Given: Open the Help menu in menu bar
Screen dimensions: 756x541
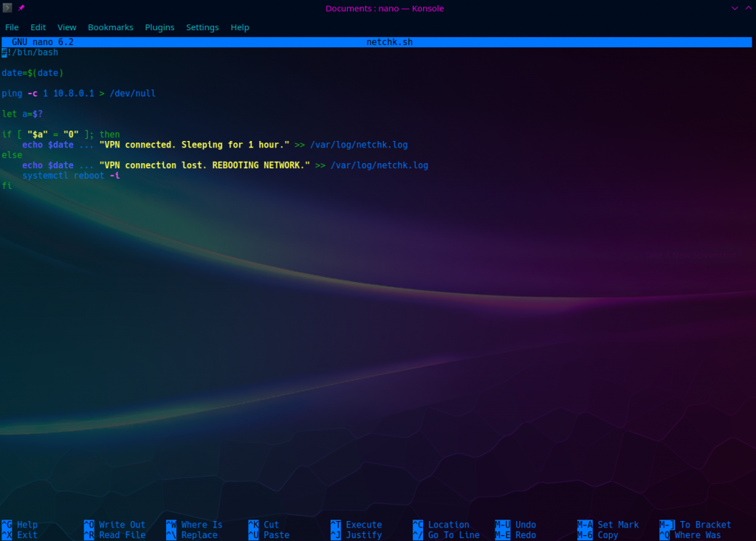Looking at the screenshot, I should point(240,27).
